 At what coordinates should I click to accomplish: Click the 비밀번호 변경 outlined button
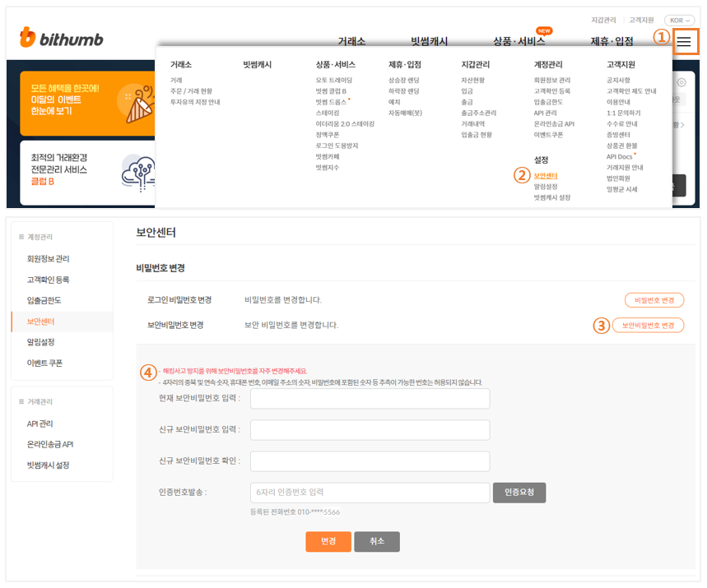coord(654,300)
